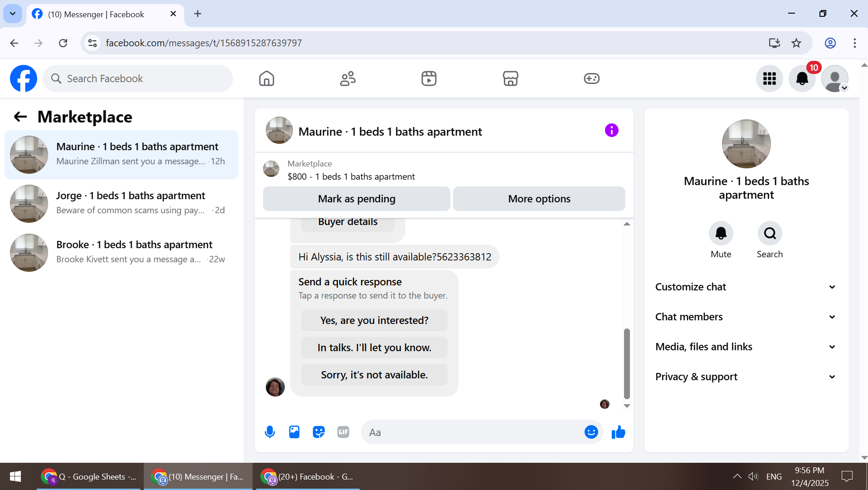Viewport: 868px width, 490px height.
Task: Open the tab search dropdown arrow
Action: [x=13, y=14]
